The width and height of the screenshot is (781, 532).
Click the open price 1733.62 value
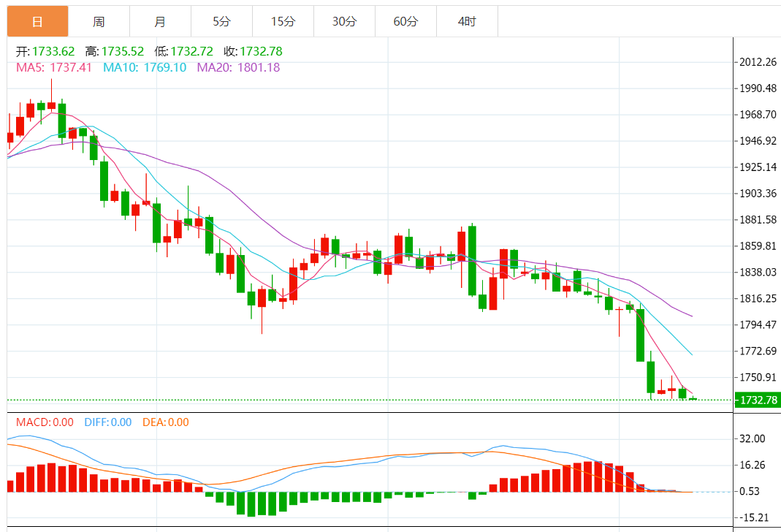click(53, 51)
